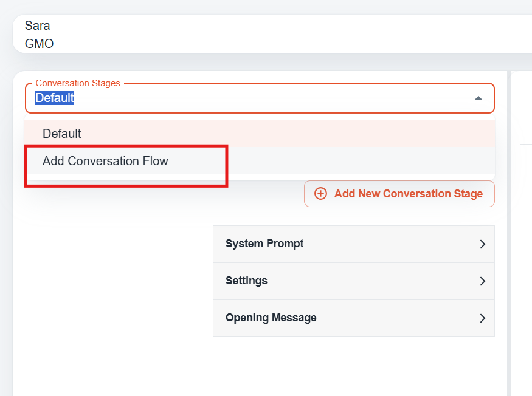The image size is (532, 396).
Task: Click the vertical scrollbar beside stages panel
Action: [x=508, y=234]
